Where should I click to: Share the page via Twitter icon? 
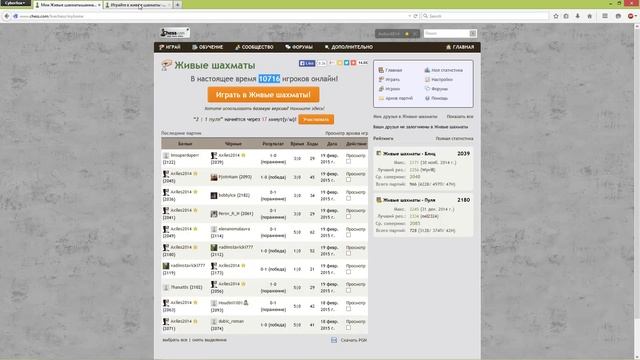point(347,63)
